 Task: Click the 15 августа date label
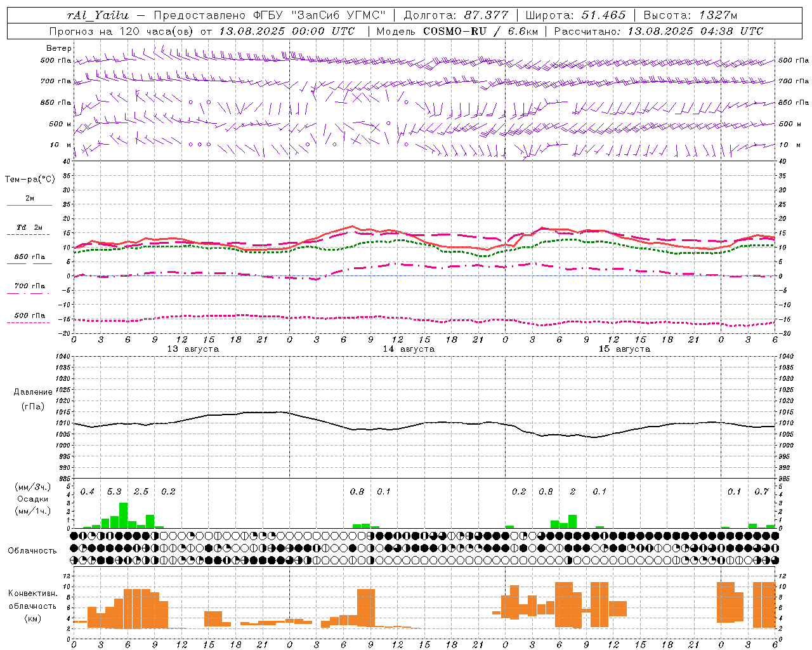624,349
